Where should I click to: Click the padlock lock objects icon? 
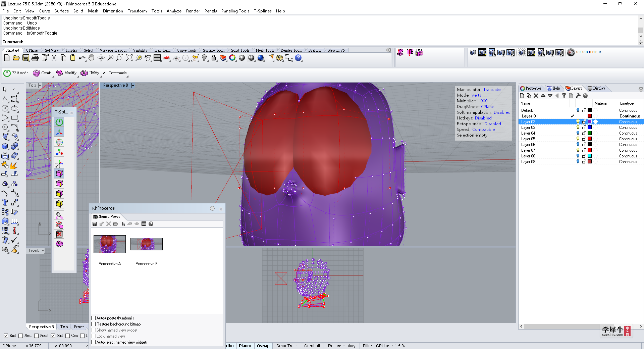tap(214, 58)
